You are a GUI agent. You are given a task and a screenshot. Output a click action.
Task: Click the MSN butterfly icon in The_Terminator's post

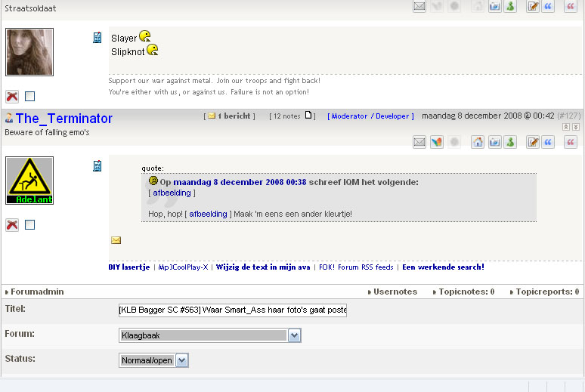pos(437,142)
